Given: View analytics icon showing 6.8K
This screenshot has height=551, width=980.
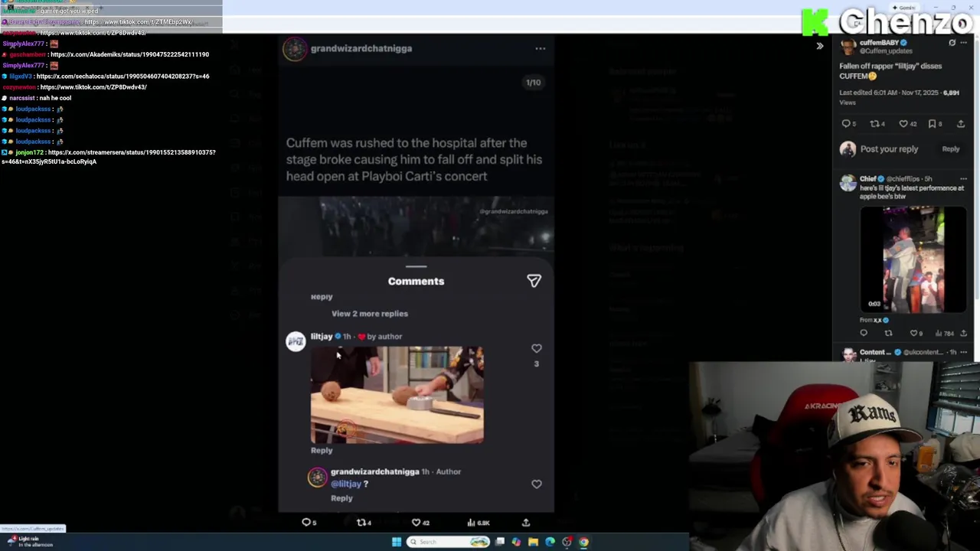Looking at the screenshot, I should tap(478, 523).
